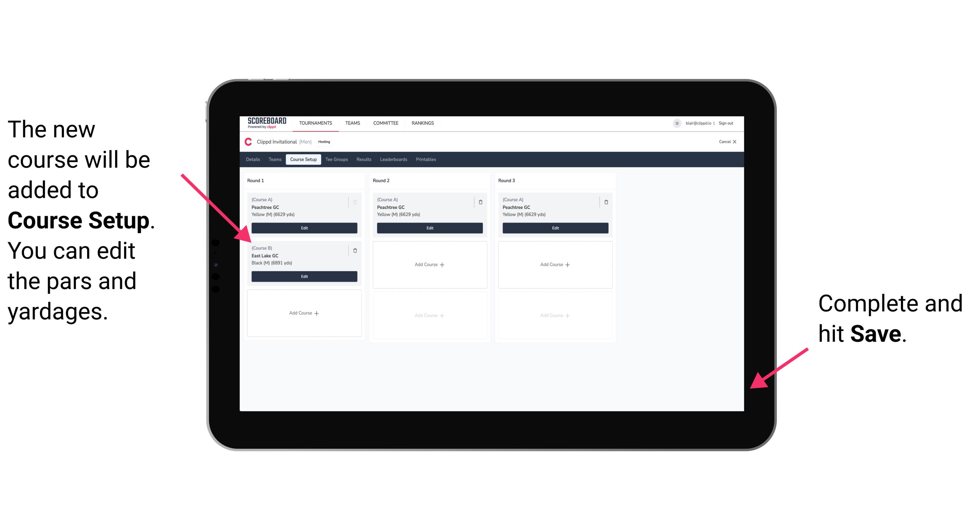Open the Details tab
The height and width of the screenshot is (527, 980).
click(252, 159)
